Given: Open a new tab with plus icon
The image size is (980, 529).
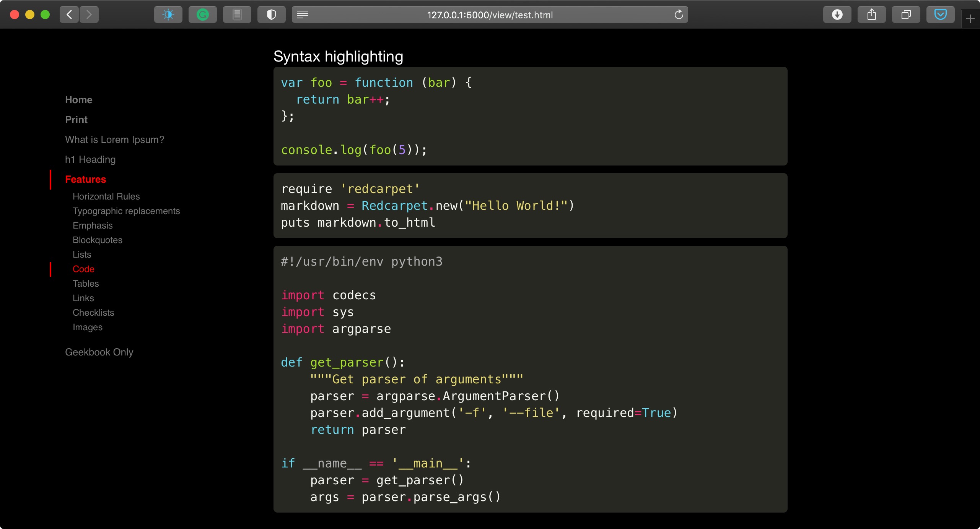Looking at the screenshot, I should (x=970, y=18).
